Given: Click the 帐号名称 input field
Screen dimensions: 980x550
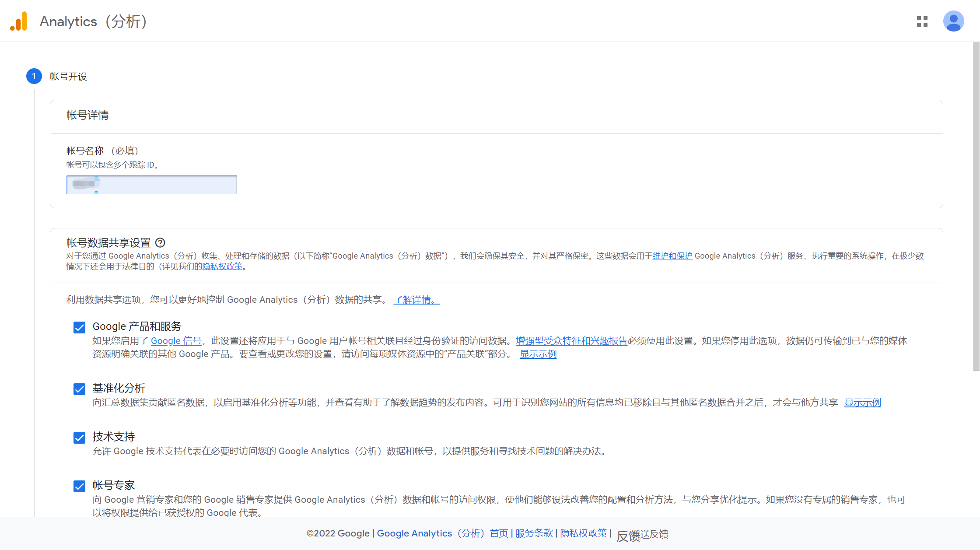Looking at the screenshot, I should click(151, 185).
